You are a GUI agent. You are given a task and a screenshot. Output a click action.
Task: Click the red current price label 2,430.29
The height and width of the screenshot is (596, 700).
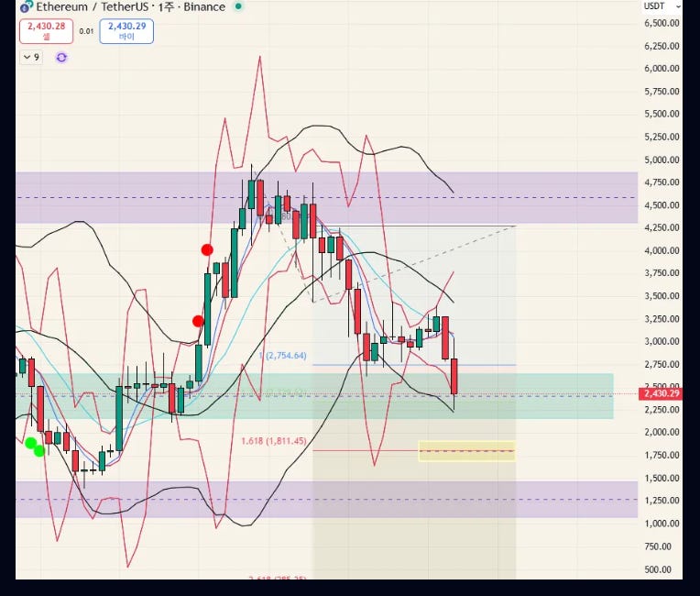(x=662, y=393)
